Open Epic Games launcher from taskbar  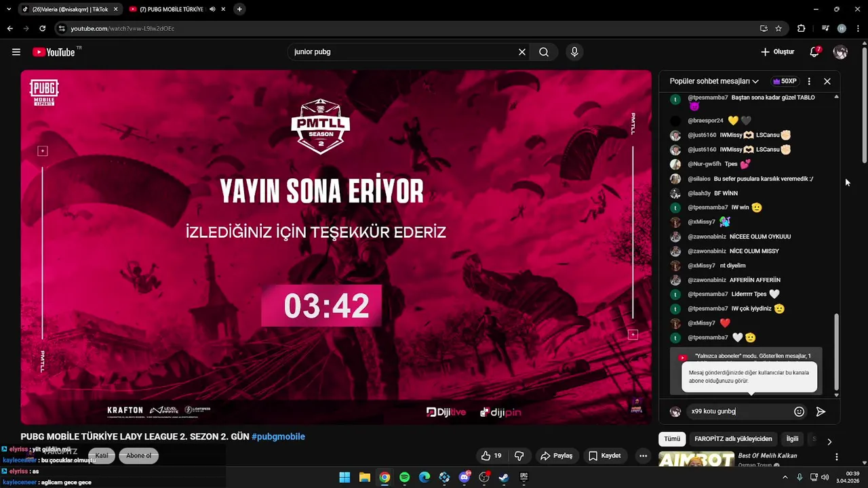tap(524, 477)
